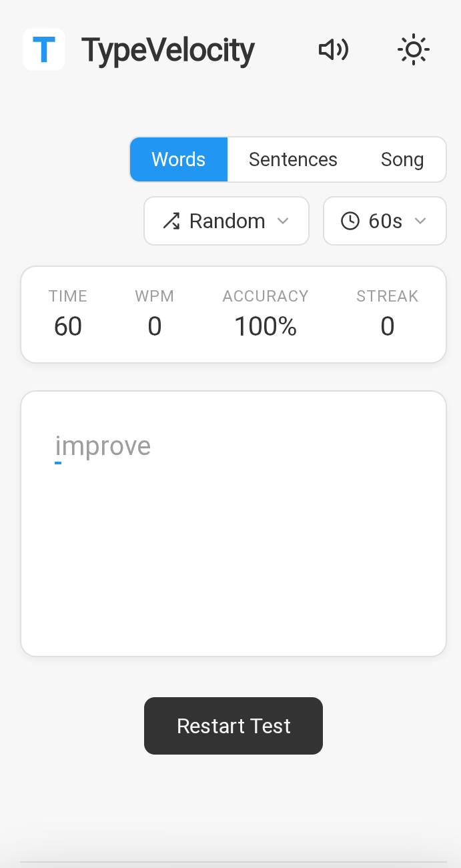461x868 pixels.
Task: Click the chevron arrow on the timer selector
Action: coord(421,220)
